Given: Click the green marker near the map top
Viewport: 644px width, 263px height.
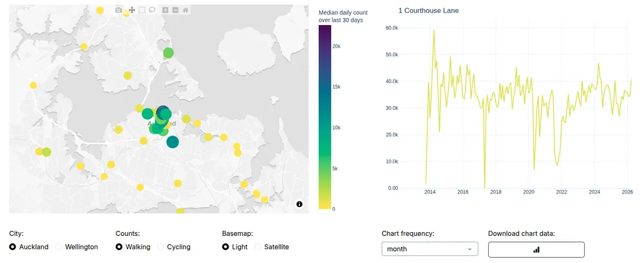Looking at the screenshot, I should pos(168,53).
